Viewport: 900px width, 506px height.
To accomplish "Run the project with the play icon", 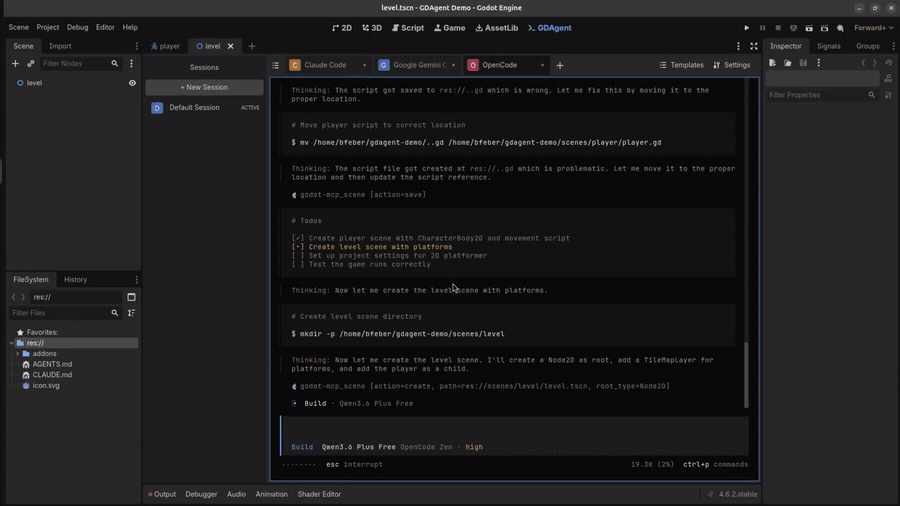I will tap(746, 28).
